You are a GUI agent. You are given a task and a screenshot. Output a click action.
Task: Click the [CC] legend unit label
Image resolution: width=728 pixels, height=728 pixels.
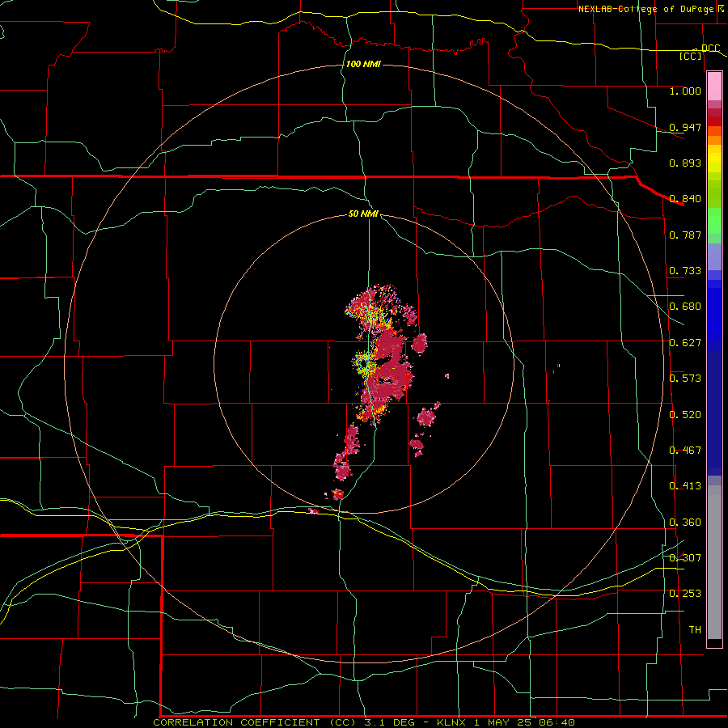tap(690, 57)
